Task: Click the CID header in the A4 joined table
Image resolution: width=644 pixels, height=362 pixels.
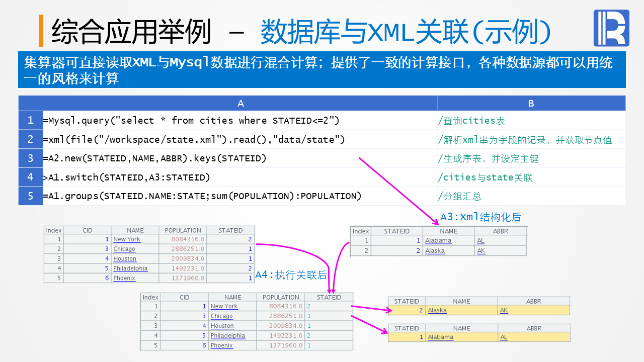Action: click(185, 297)
